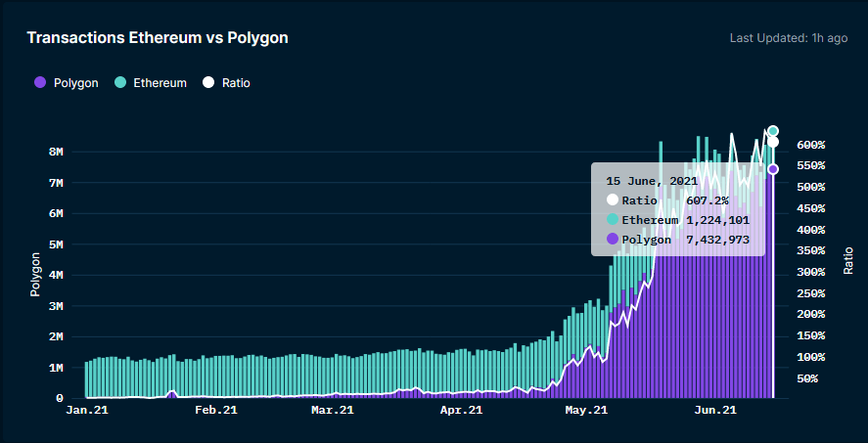Click the Last Updated timestamp text
This screenshot has height=443, width=868.
tap(789, 38)
